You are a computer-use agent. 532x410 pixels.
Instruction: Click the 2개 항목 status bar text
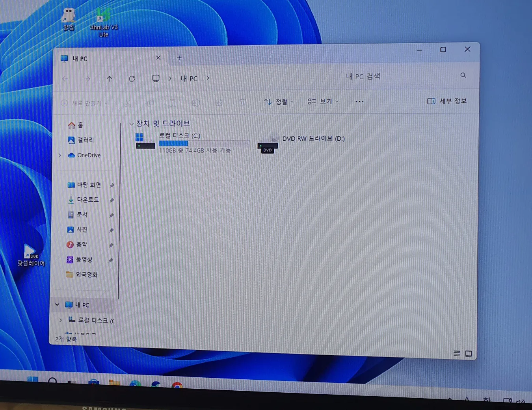point(66,339)
